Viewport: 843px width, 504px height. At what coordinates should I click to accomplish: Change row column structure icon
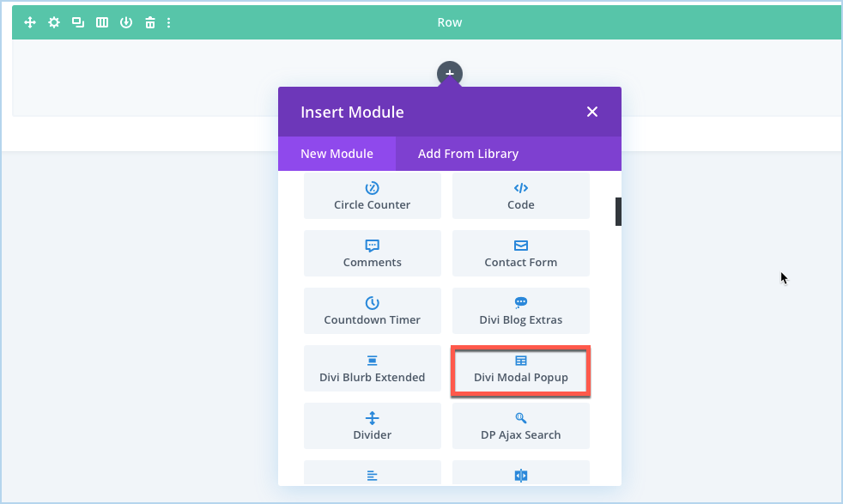[102, 22]
